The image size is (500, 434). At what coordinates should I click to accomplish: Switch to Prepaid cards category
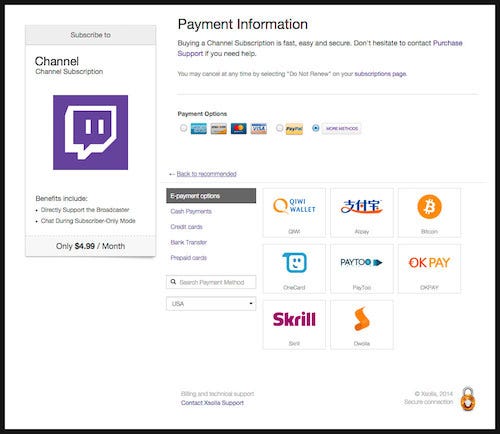tap(189, 258)
